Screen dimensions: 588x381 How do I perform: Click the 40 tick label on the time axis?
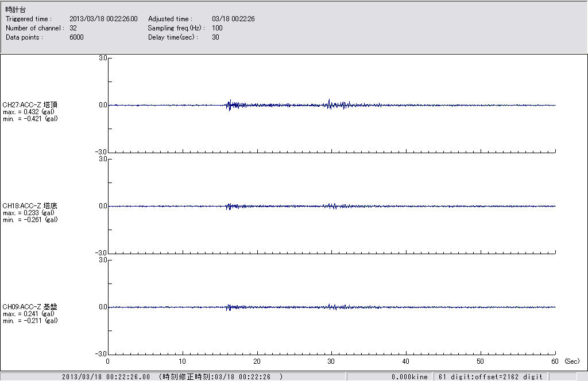click(x=406, y=361)
